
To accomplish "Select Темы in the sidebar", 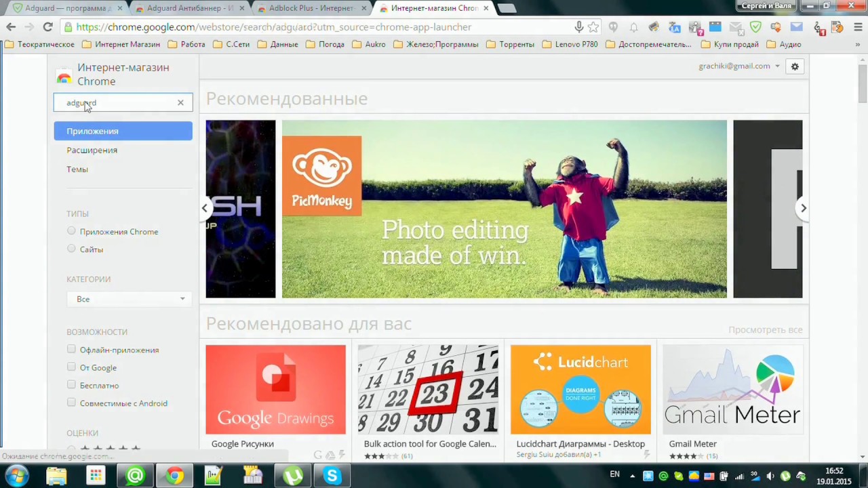I will coord(77,169).
